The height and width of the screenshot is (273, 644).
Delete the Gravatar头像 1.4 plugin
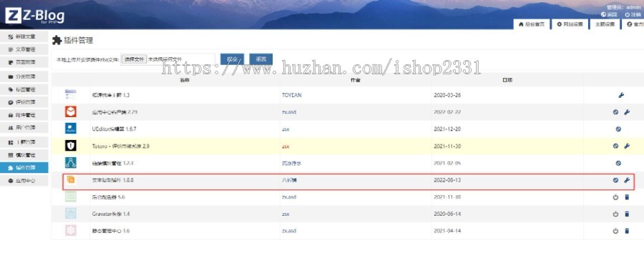pos(627,214)
